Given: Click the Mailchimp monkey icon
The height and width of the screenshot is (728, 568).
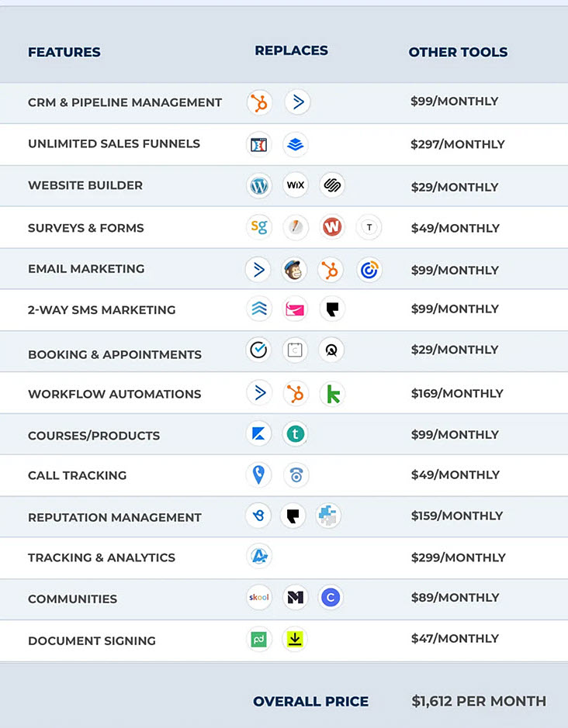Looking at the screenshot, I should [294, 270].
